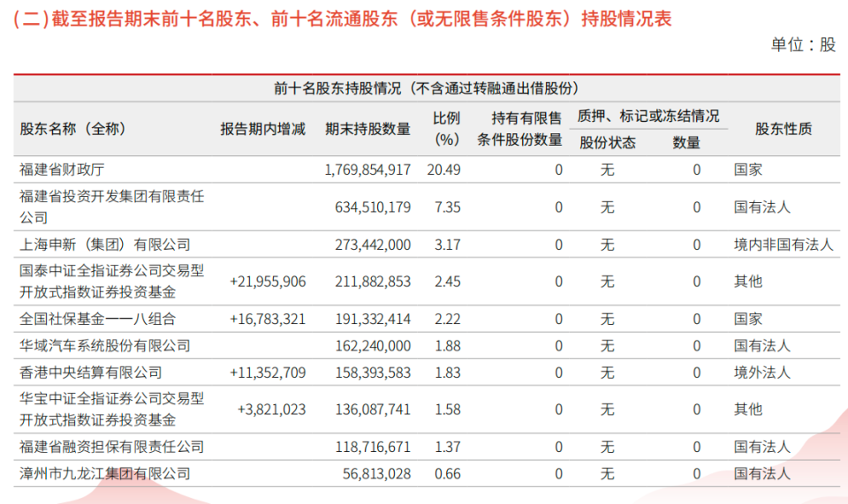Click the value 273,442,000
The width and height of the screenshot is (848, 504).
click(x=373, y=244)
